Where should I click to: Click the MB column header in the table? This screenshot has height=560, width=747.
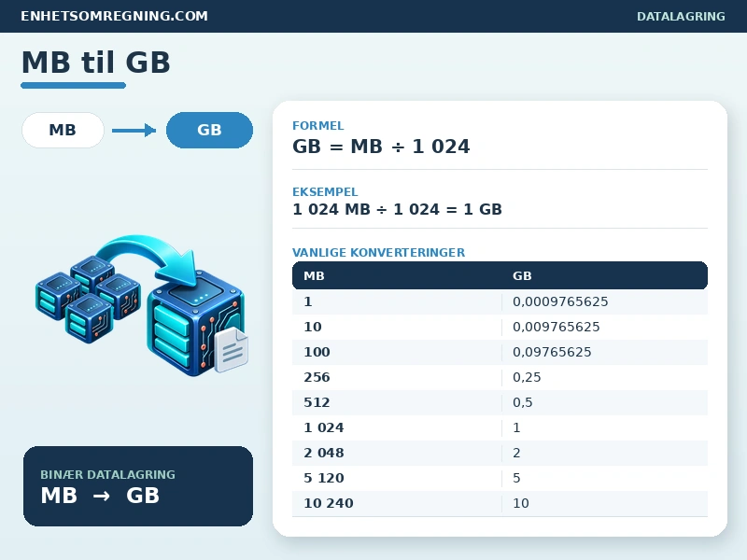pos(314,275)
